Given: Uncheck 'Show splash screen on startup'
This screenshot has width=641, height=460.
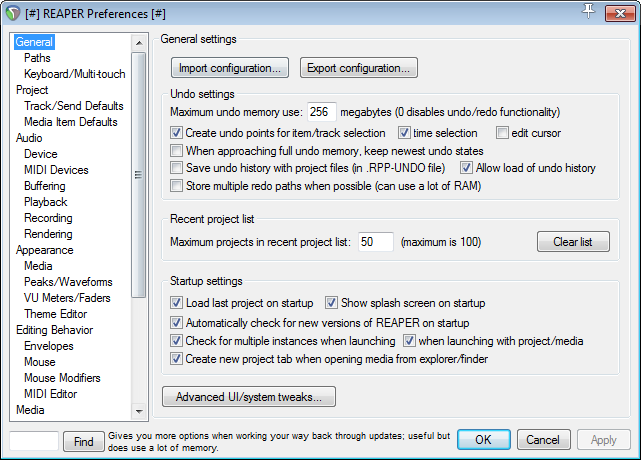Looking at the screenshot, I should point(332,303).
